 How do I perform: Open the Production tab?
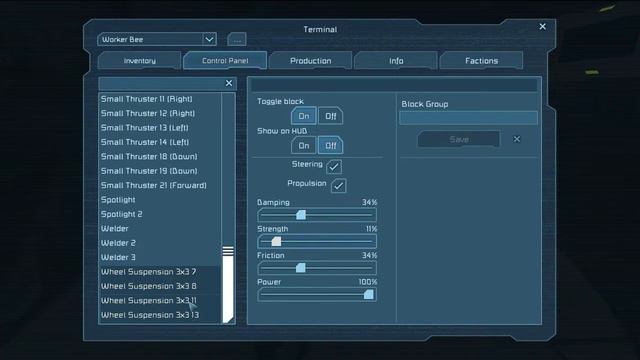click(x=311, y=61)
